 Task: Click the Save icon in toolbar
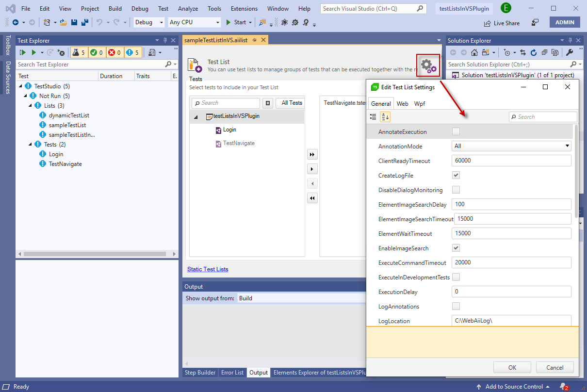click(74, 22)
